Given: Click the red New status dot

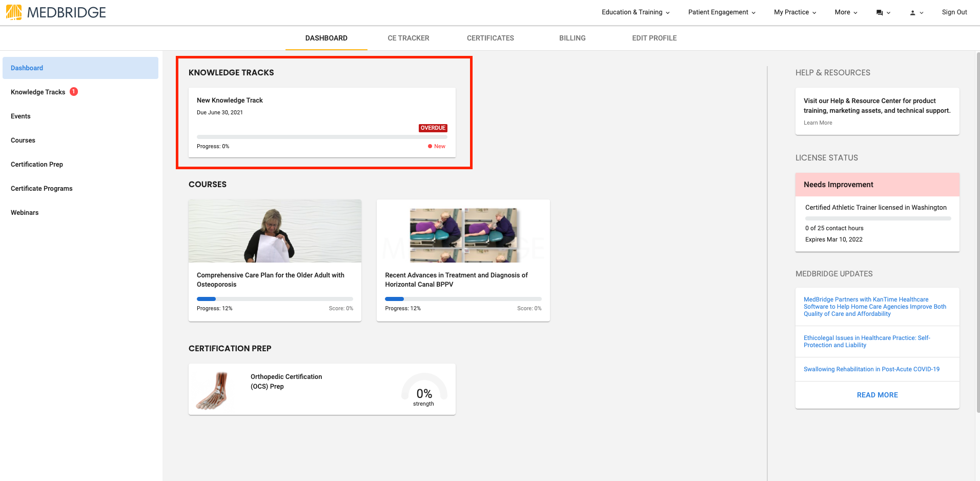Looking at the screenshot, I should click(x=430, y=146).
